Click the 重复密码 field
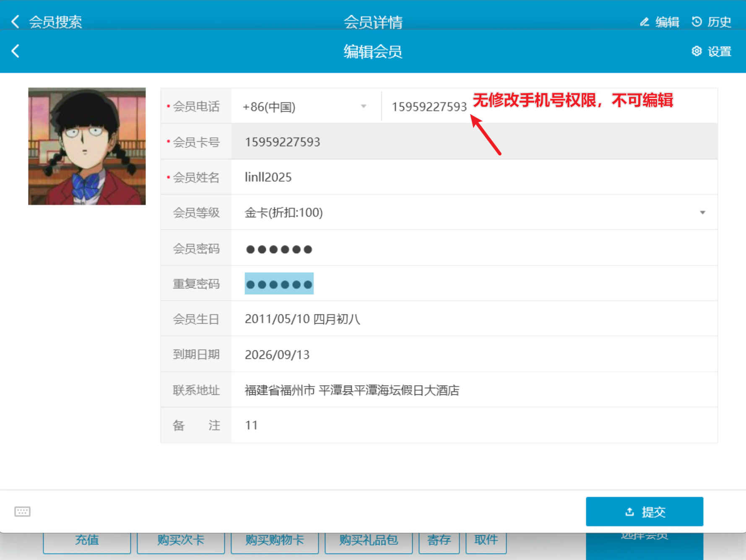Image resolution: width=746 pixels, height=560 pixels. (474, 284)
